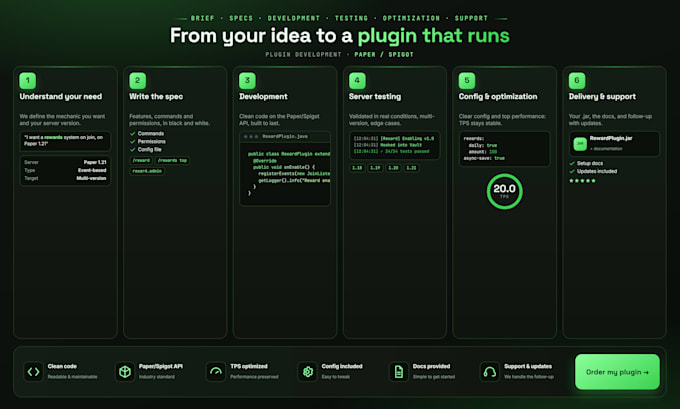This screenshot has width=680, height=409.
Task: Click the /reward command tag
Action: (x=141, y=160)
